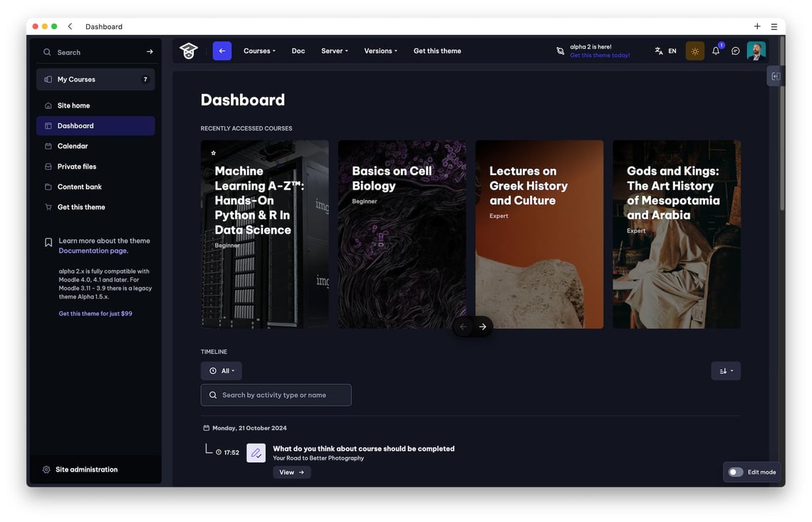Open Content bank in sidebar

(96, 187)
